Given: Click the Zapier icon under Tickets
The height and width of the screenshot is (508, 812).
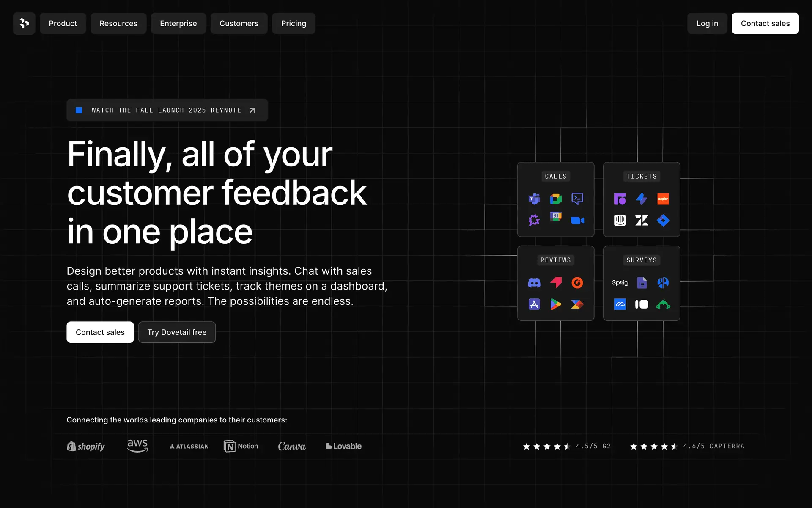Looking at the screenshot, I should tap(663, 199).
